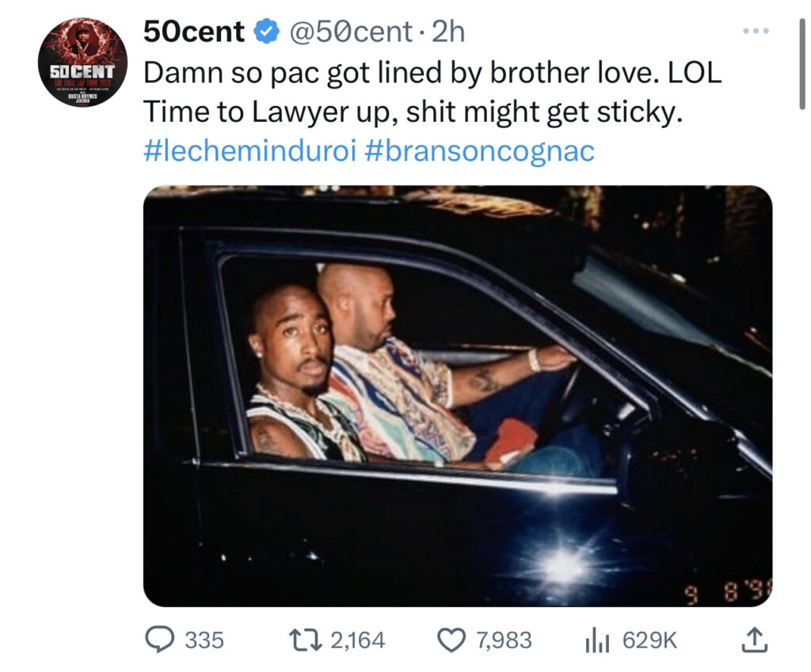The width and height of the screenshot is (811, 672).
Task: Click the blue verified badge
Action: tap(266, 32)
